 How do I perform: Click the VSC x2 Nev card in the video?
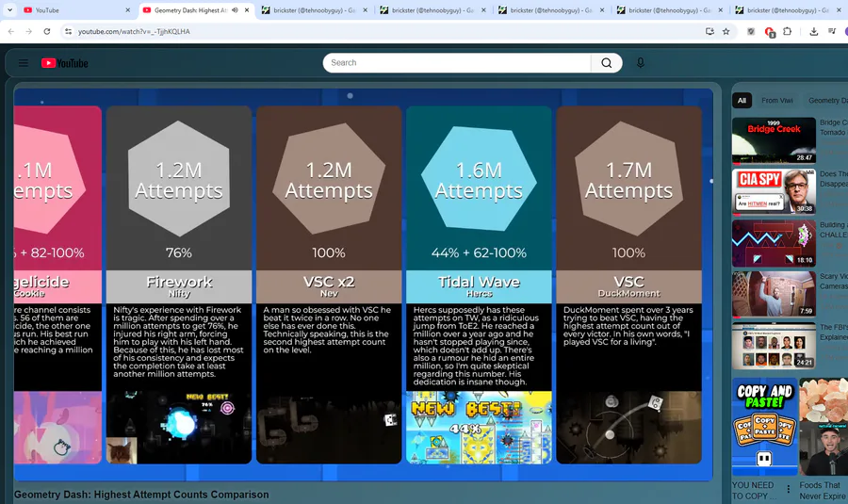coord(329,285)
